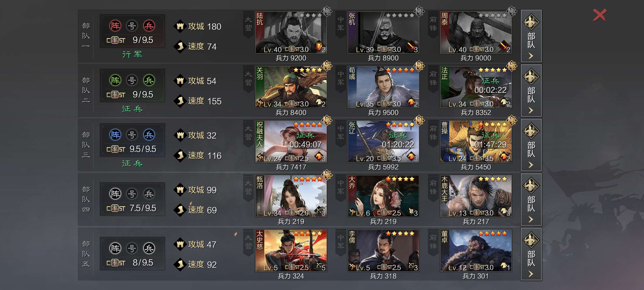The image size is (644, 290).
Task: Click the green 阵 formation icon in 部队二
Action: [x=115, y=80]
